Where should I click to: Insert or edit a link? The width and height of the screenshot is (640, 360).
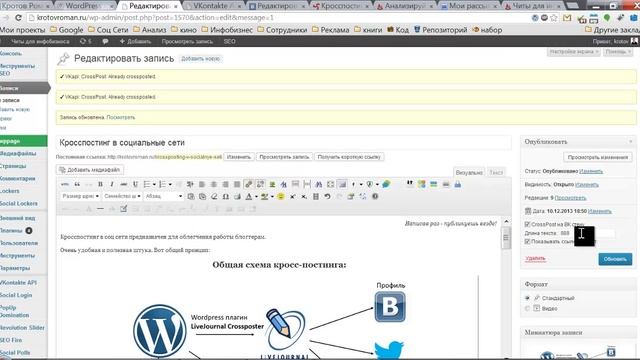click(249, 184)
